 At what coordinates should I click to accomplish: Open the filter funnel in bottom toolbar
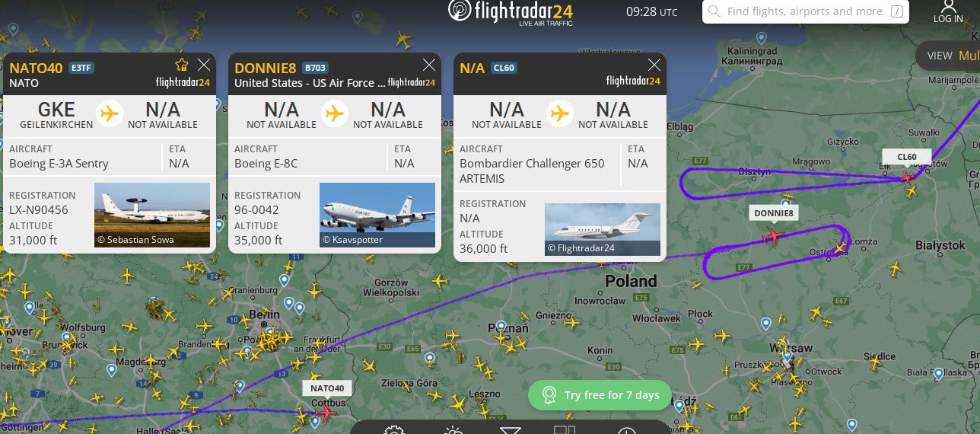(511, 430)
